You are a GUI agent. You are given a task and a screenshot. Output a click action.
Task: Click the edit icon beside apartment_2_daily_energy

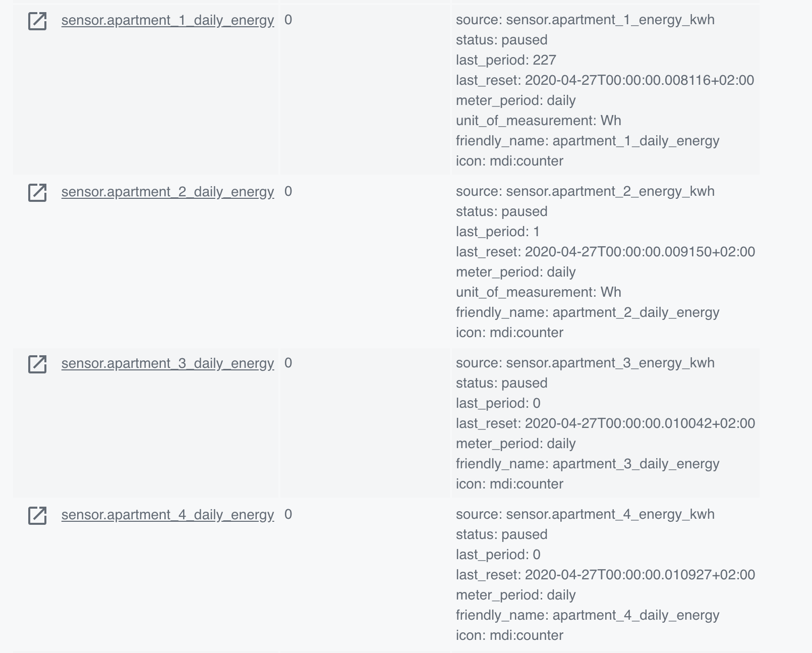coord(37,193)
